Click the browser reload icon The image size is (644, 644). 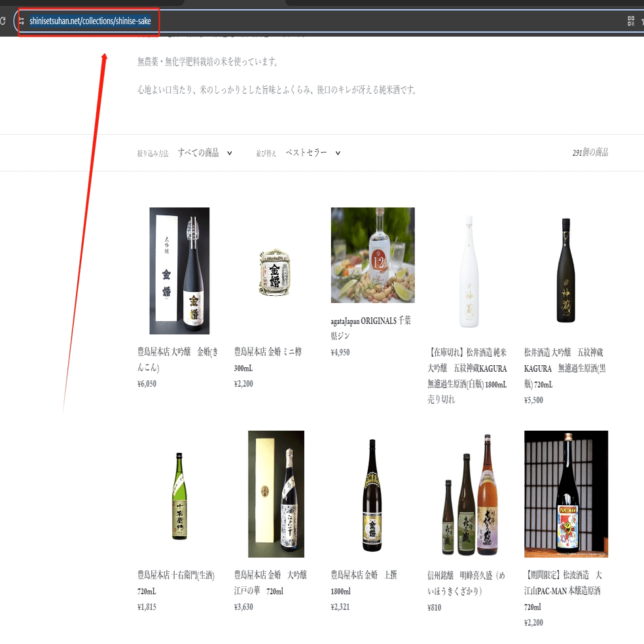click(x=3, y=21)
